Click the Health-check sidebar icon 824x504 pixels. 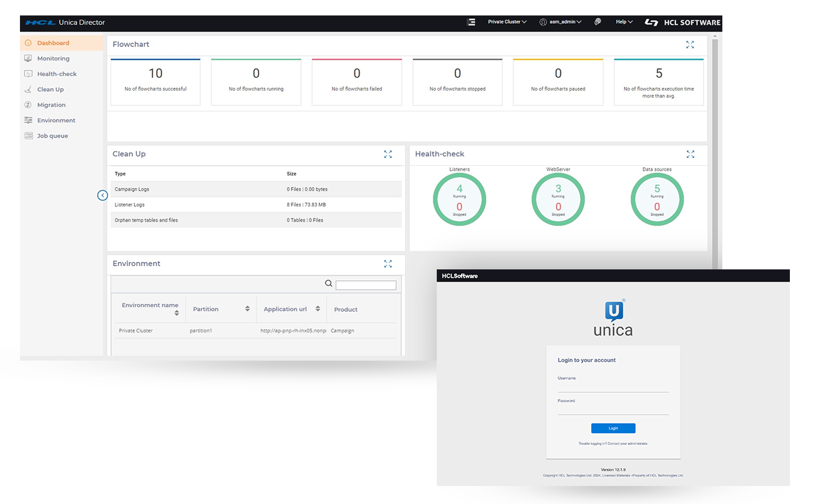28,74
